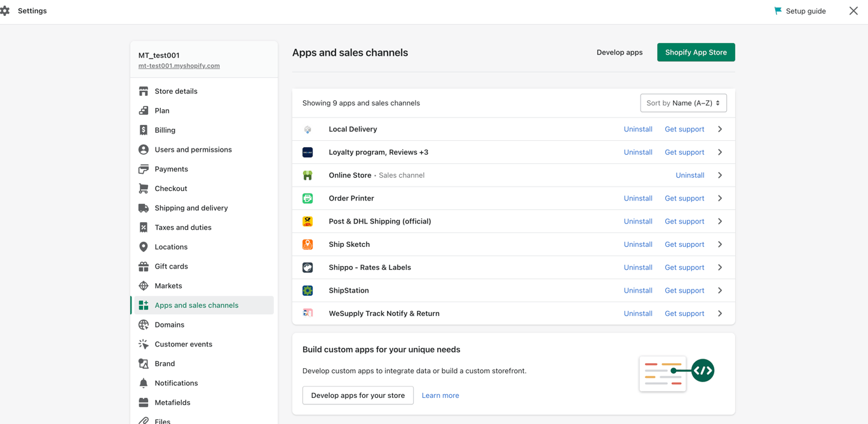This screenshot has height=424, width=868.
Task: Uninstall Shippo - Rates & Labels
Action: [638, 268]
